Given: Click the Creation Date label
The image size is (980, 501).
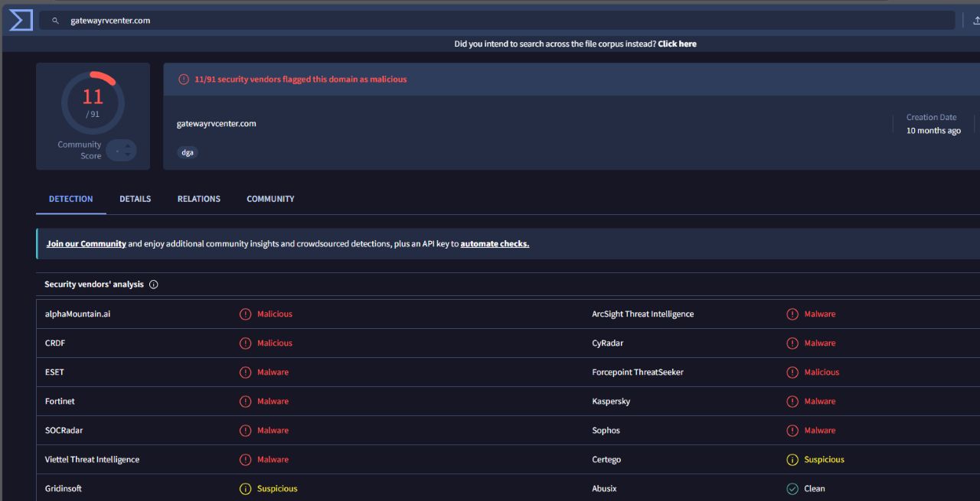Looking at the screenshot, I should coord(932,118).
